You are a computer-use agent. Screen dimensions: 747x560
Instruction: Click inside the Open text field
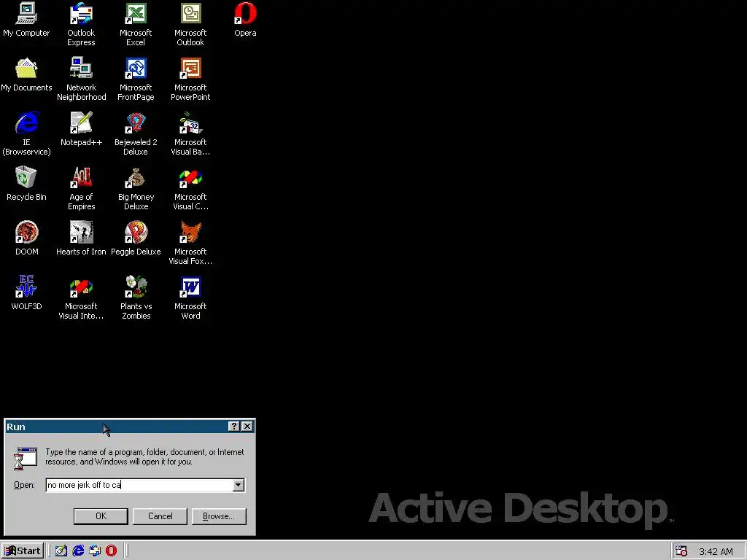pyautogui.click(x=139, y=485)
